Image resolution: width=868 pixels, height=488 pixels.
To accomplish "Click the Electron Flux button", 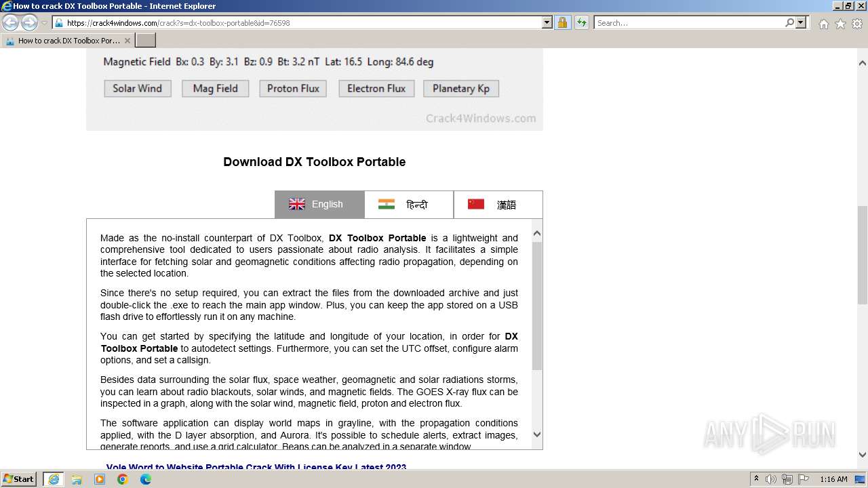I will point(376,88).
